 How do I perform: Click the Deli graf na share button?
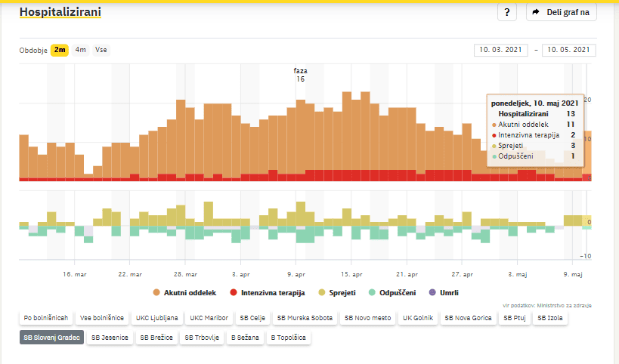[562, 12]
